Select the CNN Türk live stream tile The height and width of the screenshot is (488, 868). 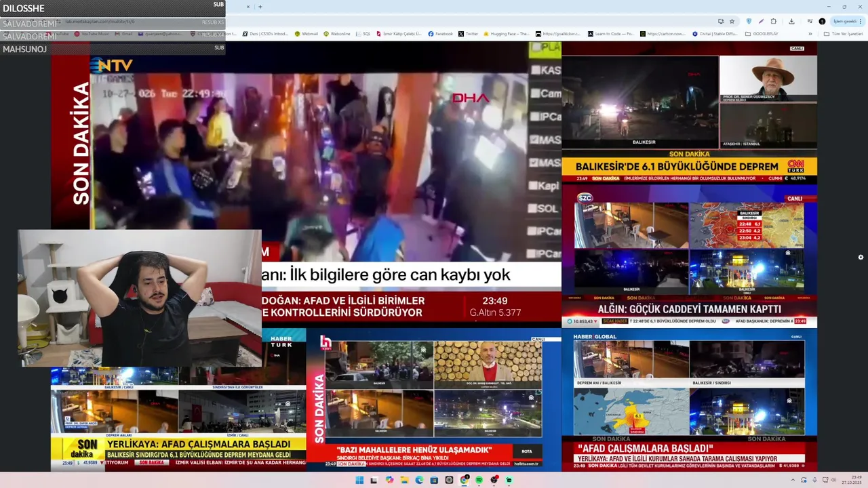(x=689, y=112)
